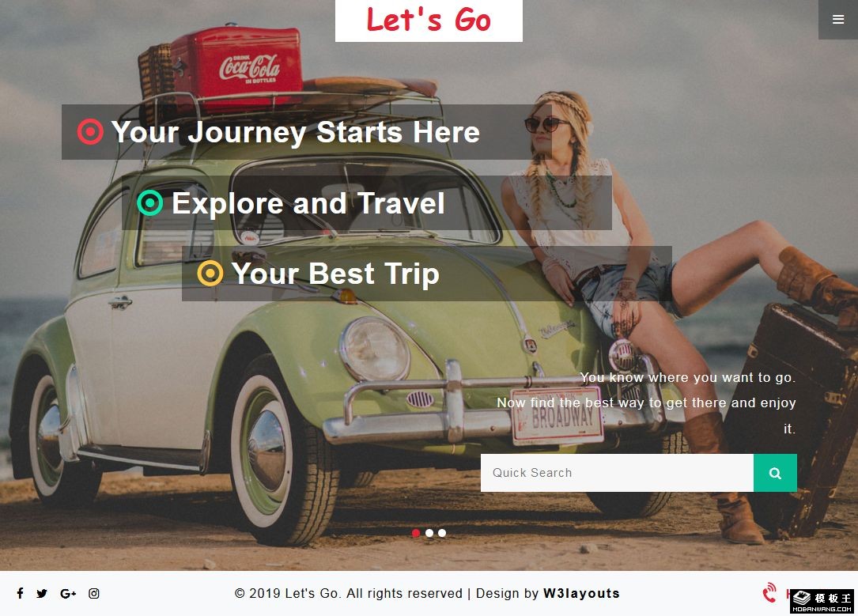The height and width of the screenshot is (616, 858).
Task: Click the mobanwang watermark badge
Action: coord(822,601)
